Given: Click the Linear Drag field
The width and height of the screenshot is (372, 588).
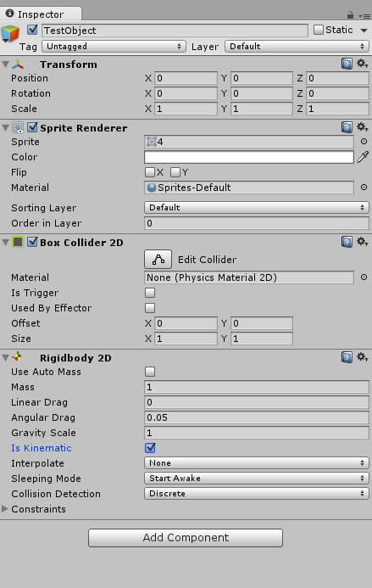Looking at the screenshot, I should [257, 402].
